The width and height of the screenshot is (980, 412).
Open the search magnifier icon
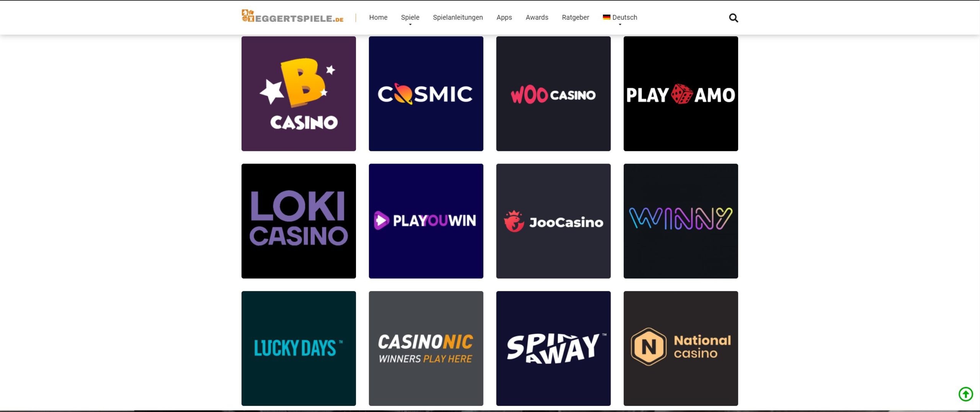click(x=733, y=18)
